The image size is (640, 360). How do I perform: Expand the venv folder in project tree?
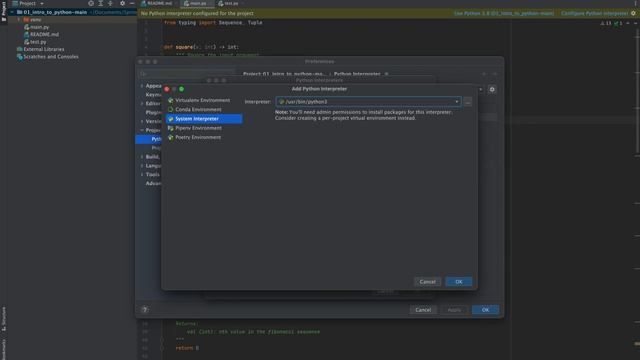19,20
